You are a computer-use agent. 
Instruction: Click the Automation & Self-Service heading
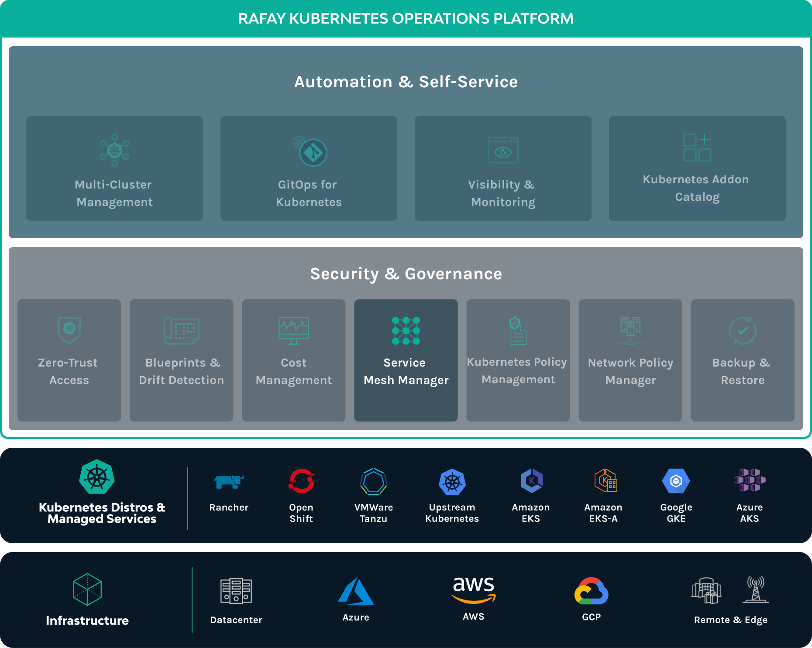coord(406,82)
